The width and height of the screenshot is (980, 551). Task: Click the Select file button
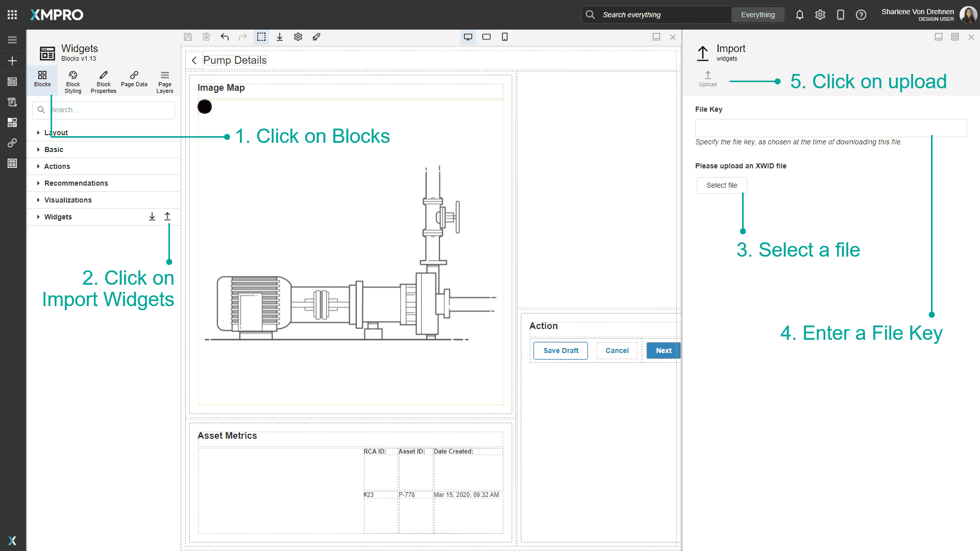coord(722,185)
